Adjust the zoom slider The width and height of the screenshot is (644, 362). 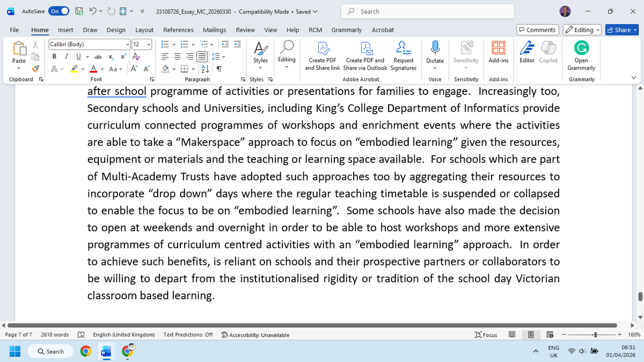596,335
